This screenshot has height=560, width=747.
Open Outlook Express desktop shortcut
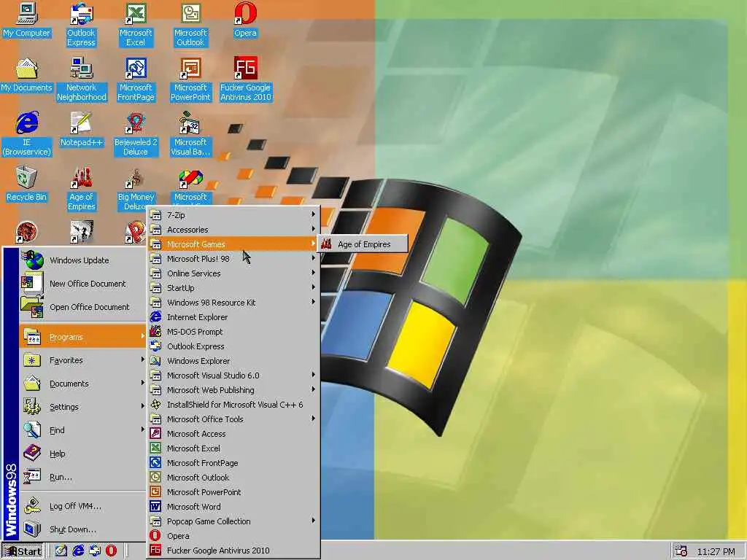coord(81,25)
